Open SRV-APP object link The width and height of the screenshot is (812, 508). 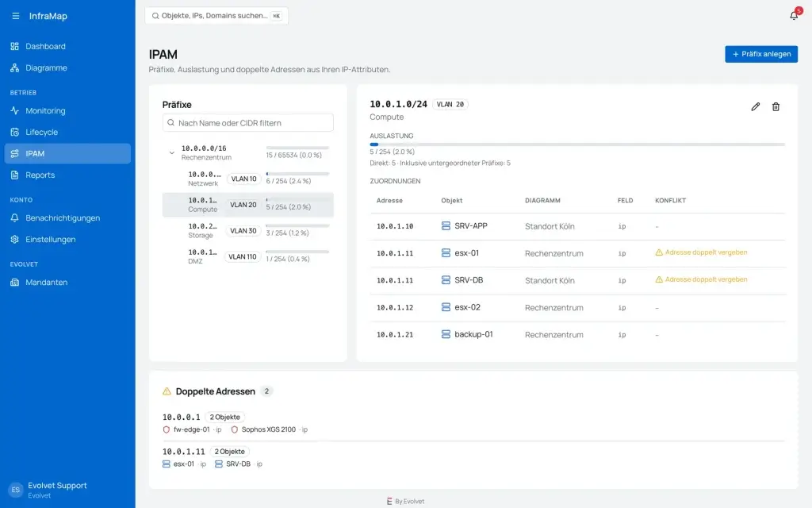[471, 226]
